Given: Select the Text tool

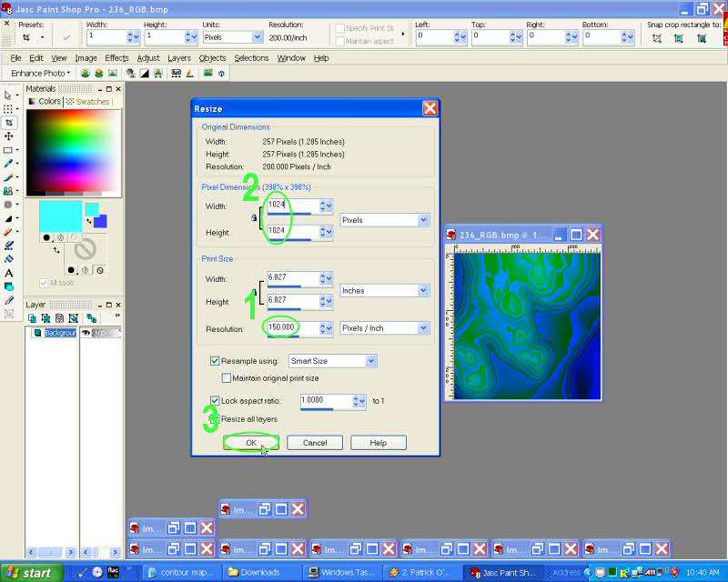Looking at the screenshot, I should 8,273.
